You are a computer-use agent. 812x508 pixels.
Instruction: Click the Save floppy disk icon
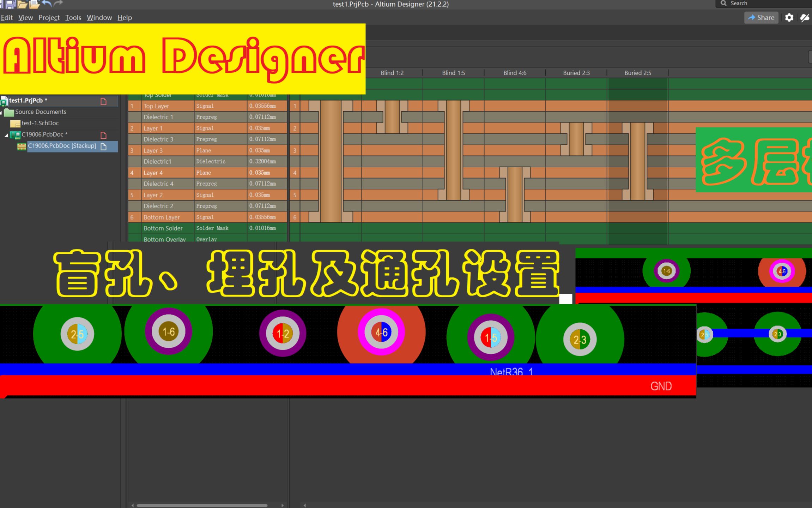(x=11, y=4)
